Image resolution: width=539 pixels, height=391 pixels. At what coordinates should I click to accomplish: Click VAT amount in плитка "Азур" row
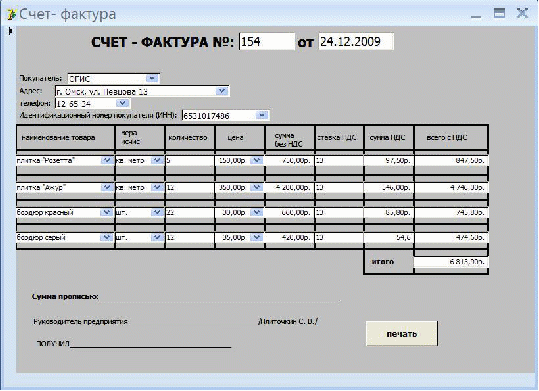(x=389, y=188)
